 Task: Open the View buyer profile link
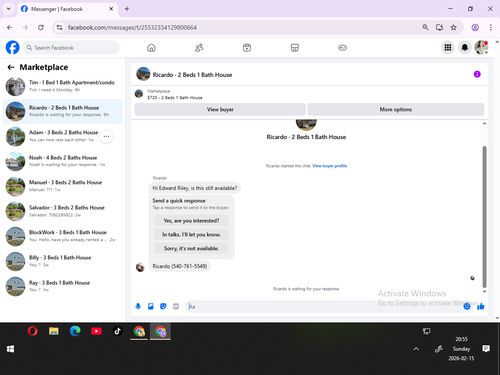(329, 166)
